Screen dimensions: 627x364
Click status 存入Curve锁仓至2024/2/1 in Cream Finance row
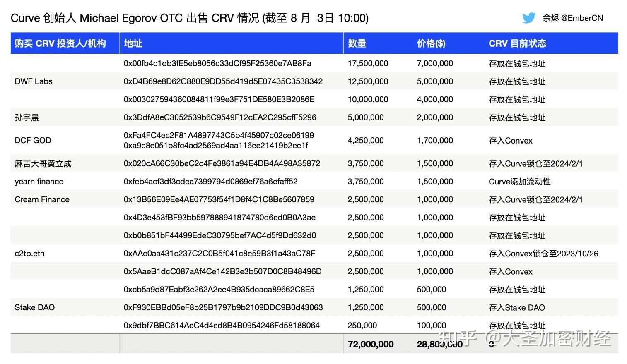tap(536, 199)
